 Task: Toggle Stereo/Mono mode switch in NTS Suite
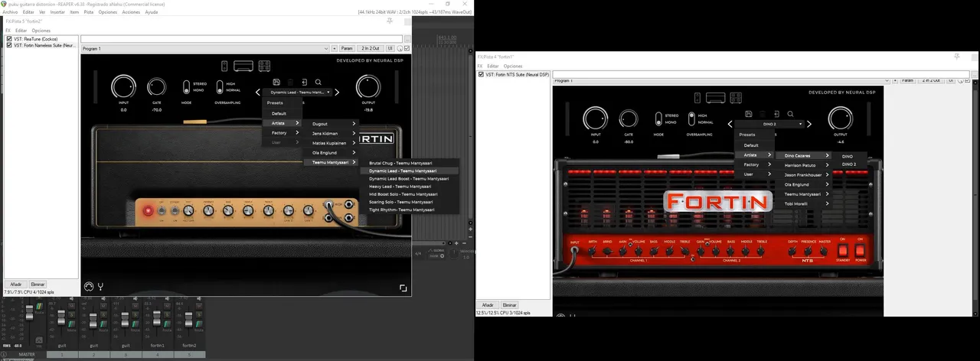point(658,119)
